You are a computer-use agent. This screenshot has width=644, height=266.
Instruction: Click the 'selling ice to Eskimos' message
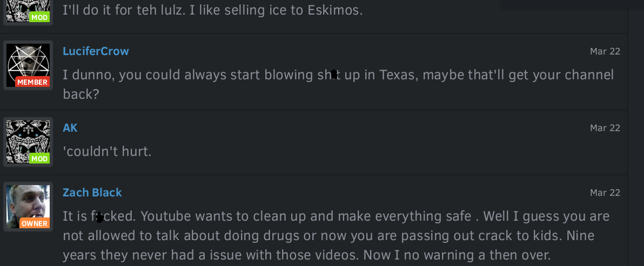pos(213,10)
